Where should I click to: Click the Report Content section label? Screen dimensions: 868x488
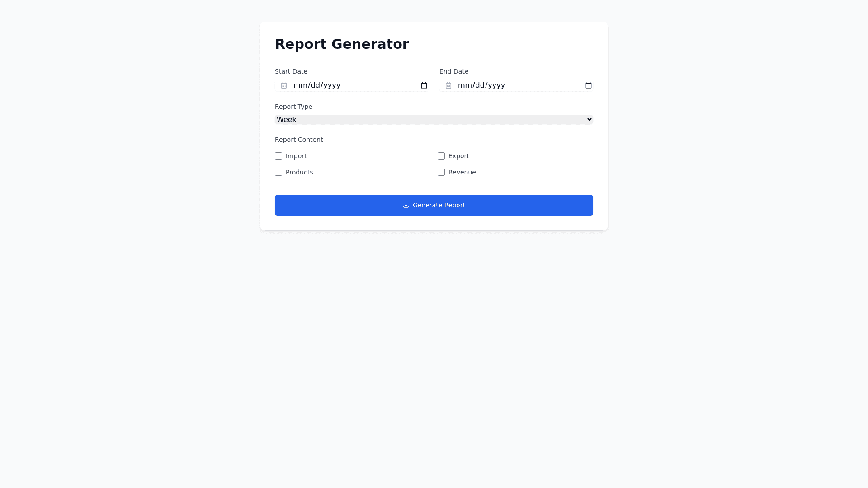[x=298, y=140]
